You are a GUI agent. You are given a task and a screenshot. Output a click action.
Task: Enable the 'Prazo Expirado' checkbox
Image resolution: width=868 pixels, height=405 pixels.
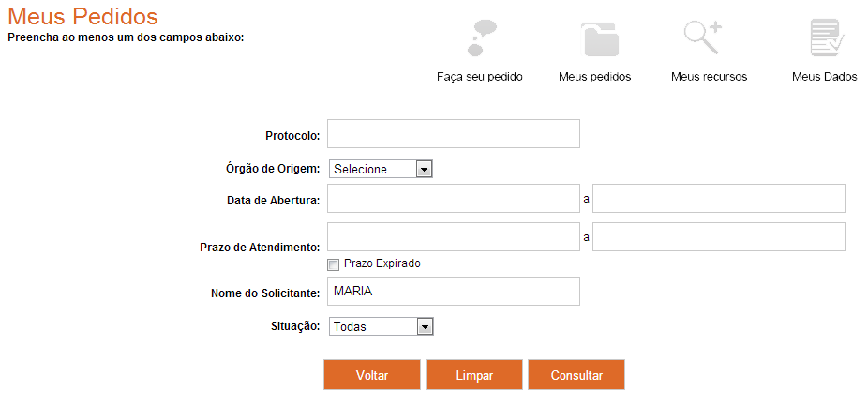click(334, 264)
